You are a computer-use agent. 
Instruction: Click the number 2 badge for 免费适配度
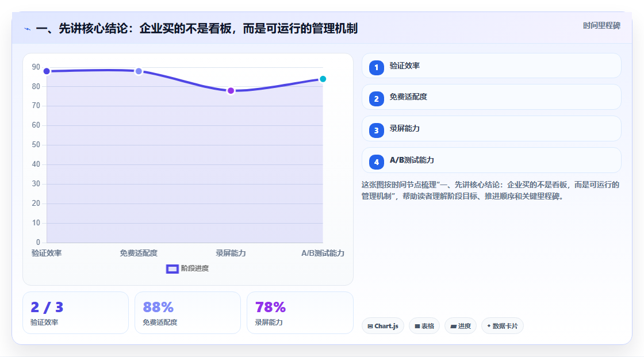tap(376, 99)
